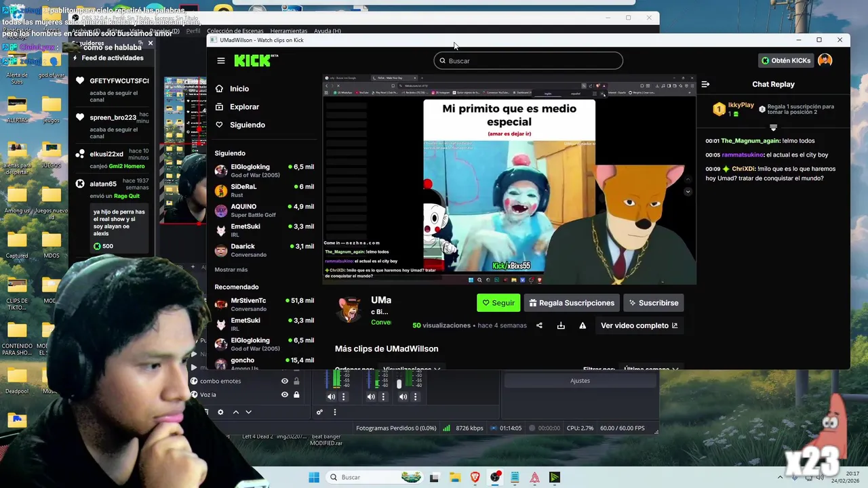
Task: Report the clip with warning triangle icon
Action: pos(583,325)
